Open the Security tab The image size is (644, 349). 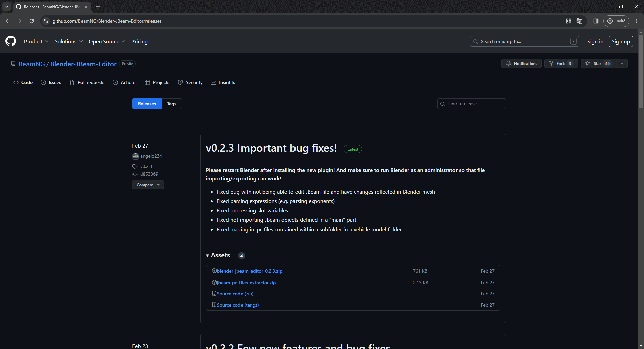(190, 82)
